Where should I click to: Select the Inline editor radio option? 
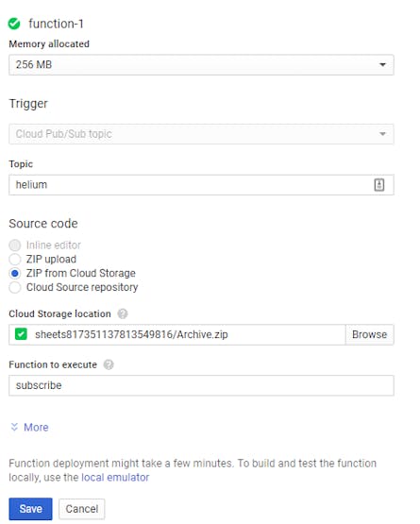pos(15,245)
